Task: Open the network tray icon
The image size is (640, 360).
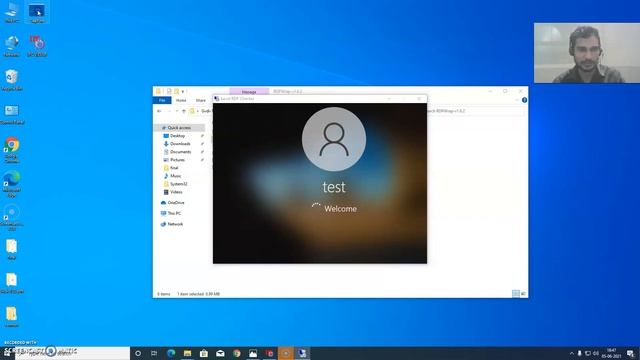Action: [x=588, y=353]
